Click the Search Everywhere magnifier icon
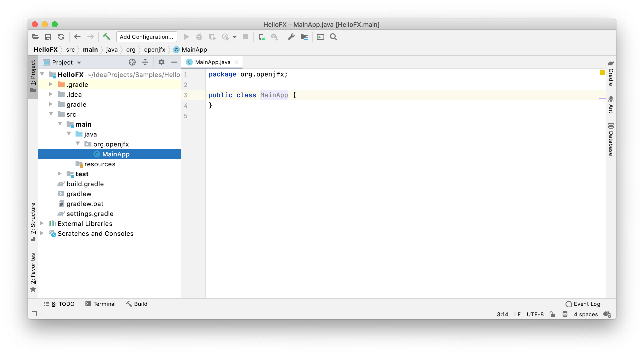The height and width of the screenshot is (356, 644). click(333, 37)
